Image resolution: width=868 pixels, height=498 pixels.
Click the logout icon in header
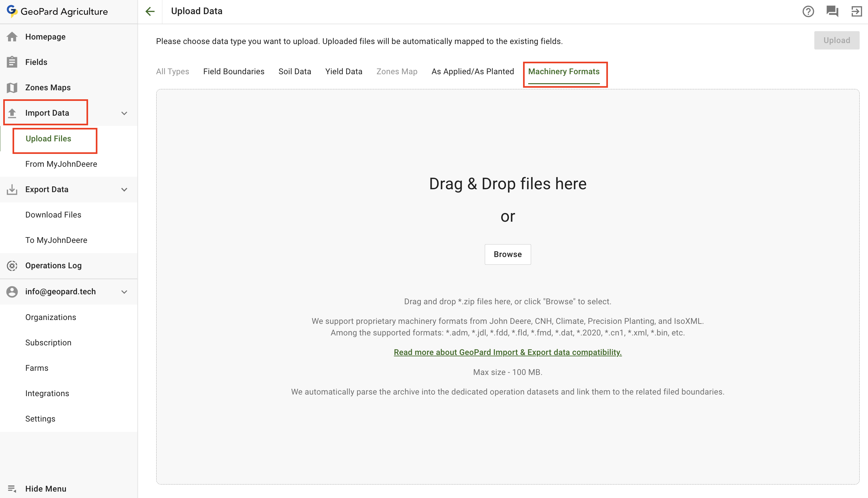[856, 11]
